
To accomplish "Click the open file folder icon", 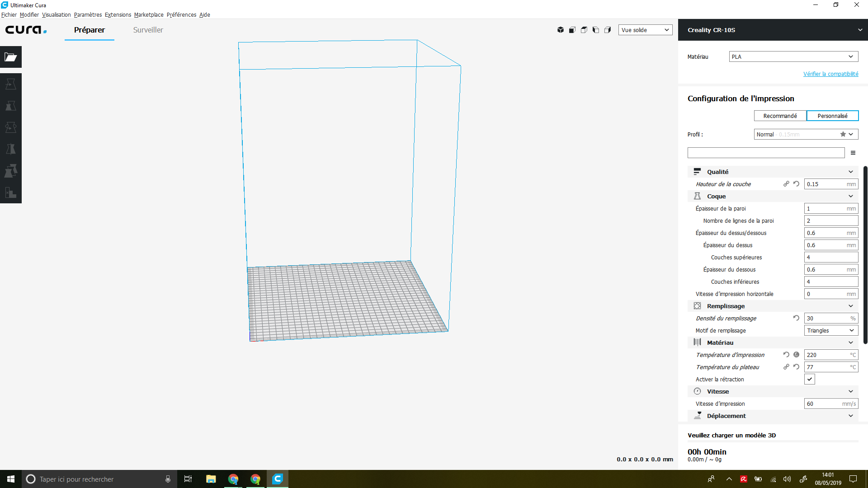I will coord(11,57).
